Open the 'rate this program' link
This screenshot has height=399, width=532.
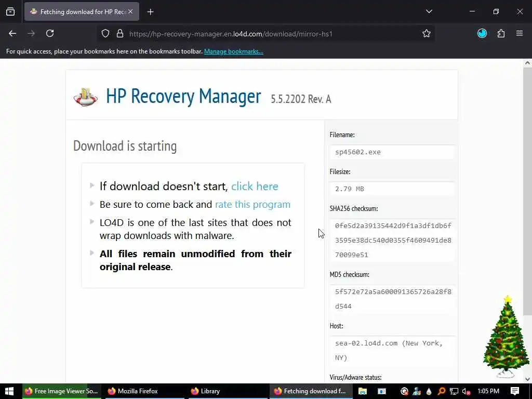[x=253, y=204]
